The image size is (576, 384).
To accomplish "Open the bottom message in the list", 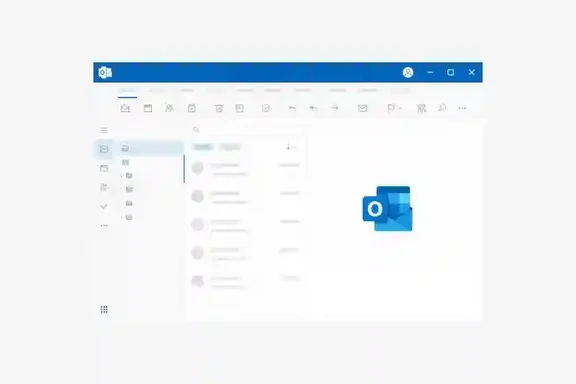I will point(246,282).
